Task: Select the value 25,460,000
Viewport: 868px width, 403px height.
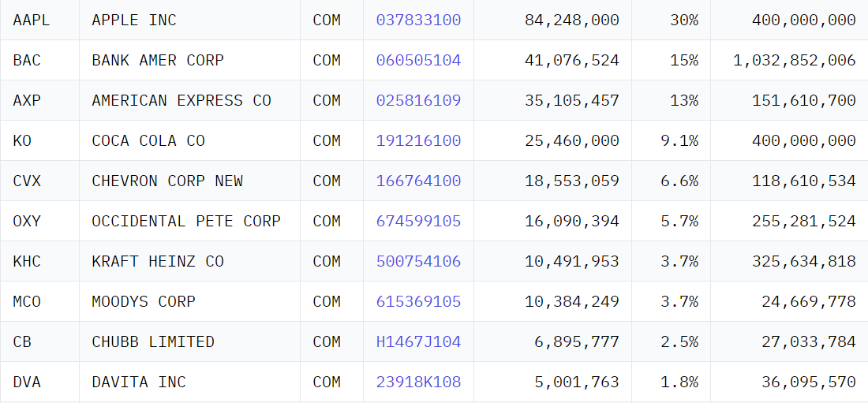Action: tap(572, 140)
